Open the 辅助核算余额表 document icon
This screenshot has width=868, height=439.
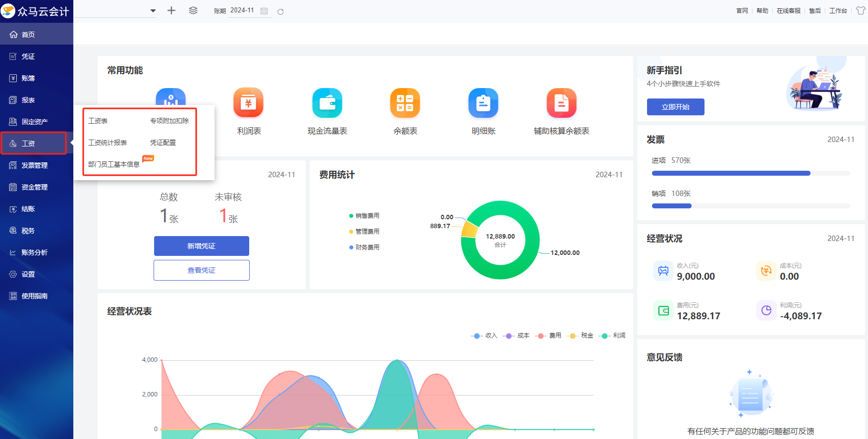coord(561,102)
